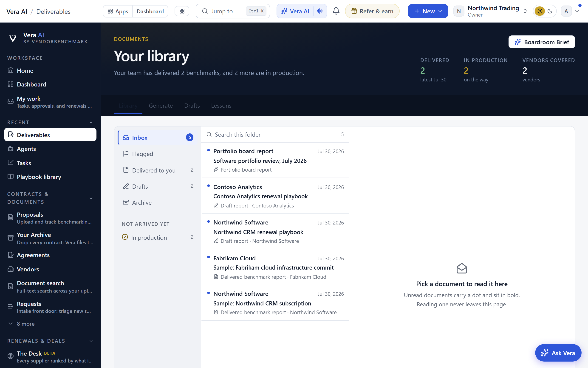The width and height of the screenshot is (588, 368).
Task: Switch to dark theme moon icon
Action: click(x=550, y=11)
